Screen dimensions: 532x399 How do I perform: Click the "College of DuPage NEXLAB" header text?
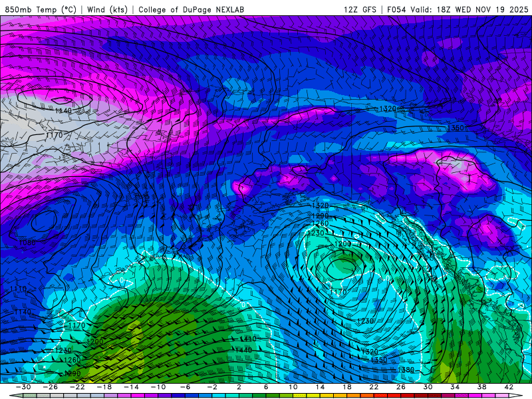point(191,9)
